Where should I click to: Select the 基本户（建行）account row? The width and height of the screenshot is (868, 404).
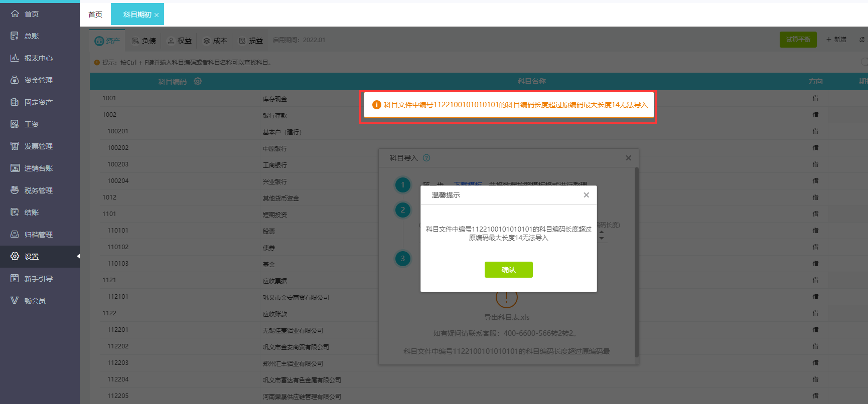[282, 132]
